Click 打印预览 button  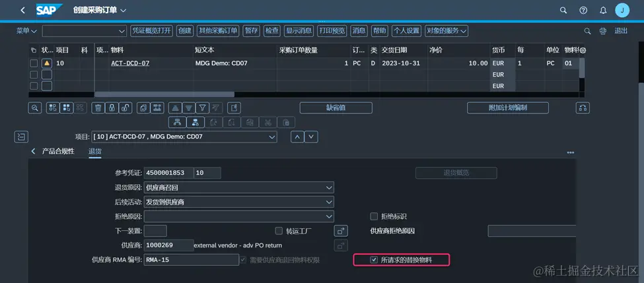pos(333,31)
